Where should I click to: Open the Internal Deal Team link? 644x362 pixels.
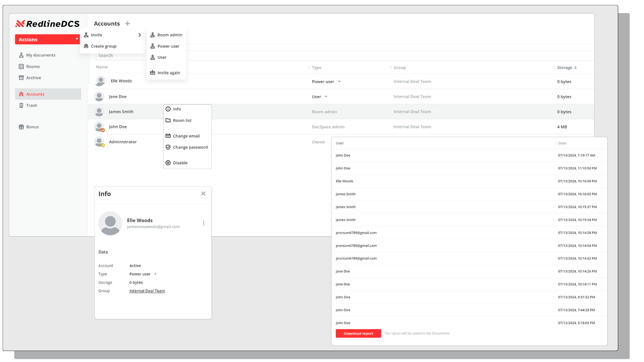click(x=147, y=291)
